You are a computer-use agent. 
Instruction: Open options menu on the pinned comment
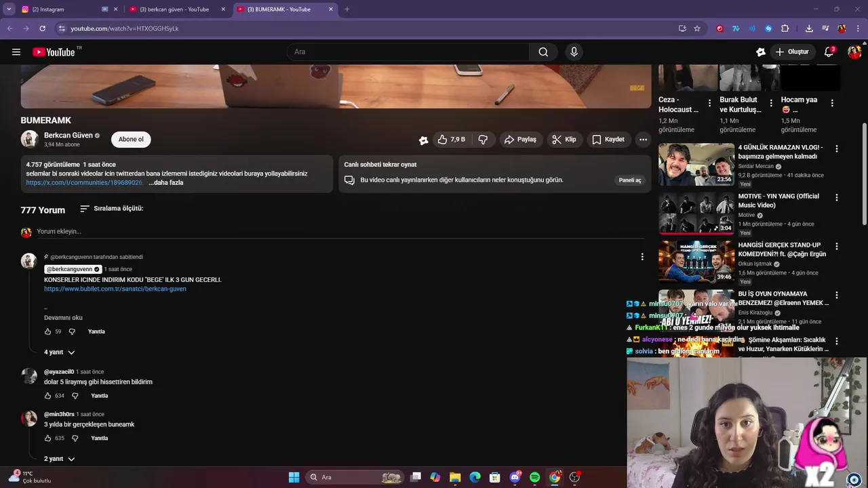[x=642, y=257]
